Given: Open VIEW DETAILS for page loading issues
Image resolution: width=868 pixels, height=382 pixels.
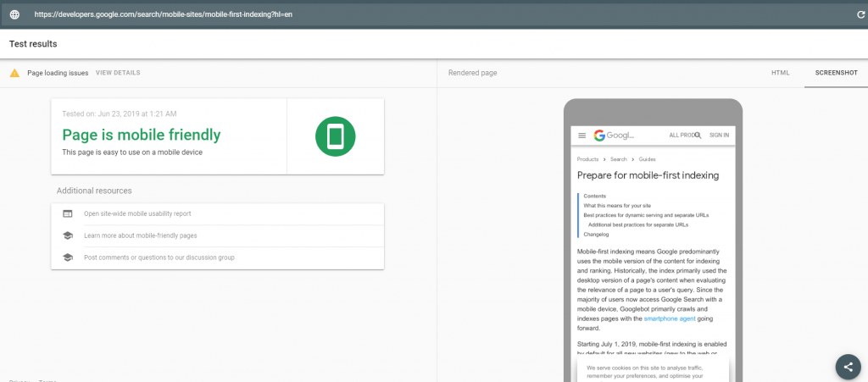Looking at the screenshot, I should click(x=118, y=73).
